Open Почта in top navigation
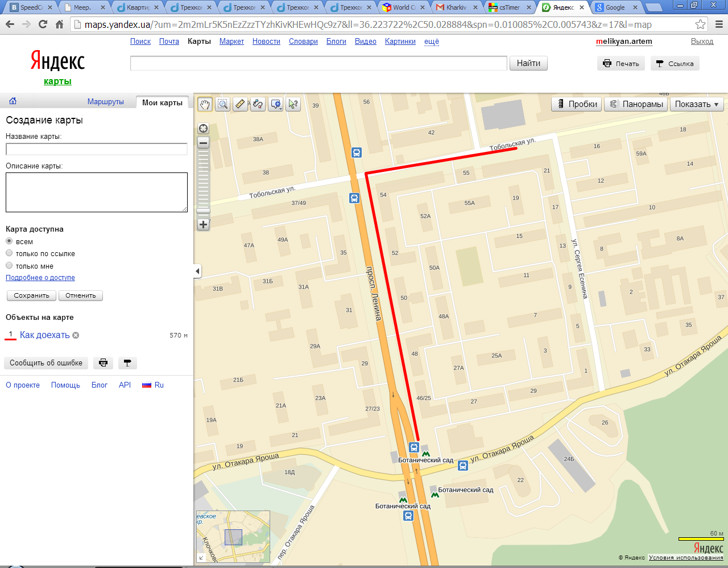728x568 pixels. [169, 42]
